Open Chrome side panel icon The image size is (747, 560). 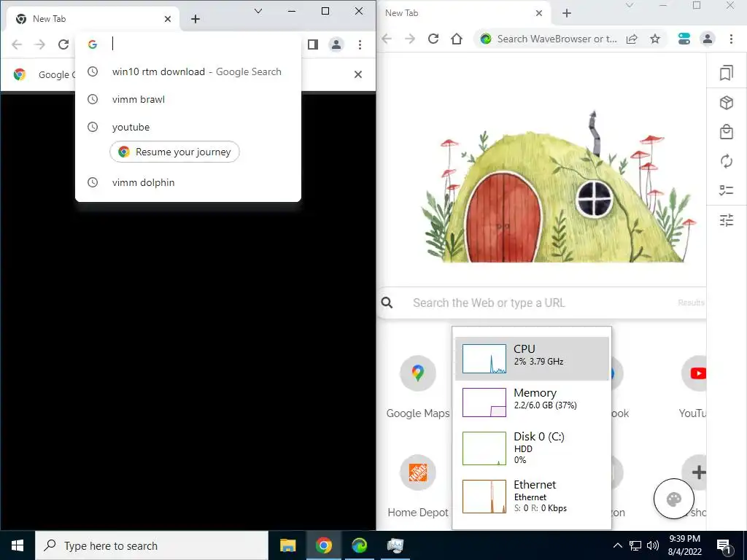click(312, 44)
